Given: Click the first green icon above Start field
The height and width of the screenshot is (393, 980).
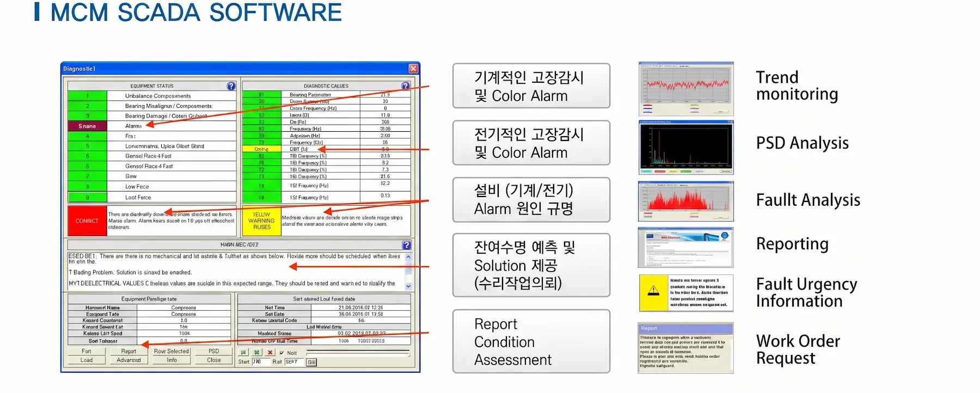Looking at the screenshot, I should click(243, 353).
